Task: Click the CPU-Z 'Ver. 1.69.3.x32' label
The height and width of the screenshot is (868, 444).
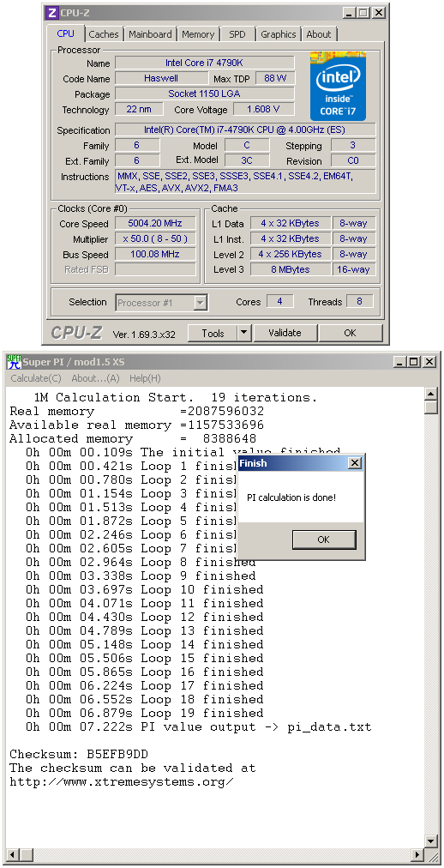Action: coord(144,335)
